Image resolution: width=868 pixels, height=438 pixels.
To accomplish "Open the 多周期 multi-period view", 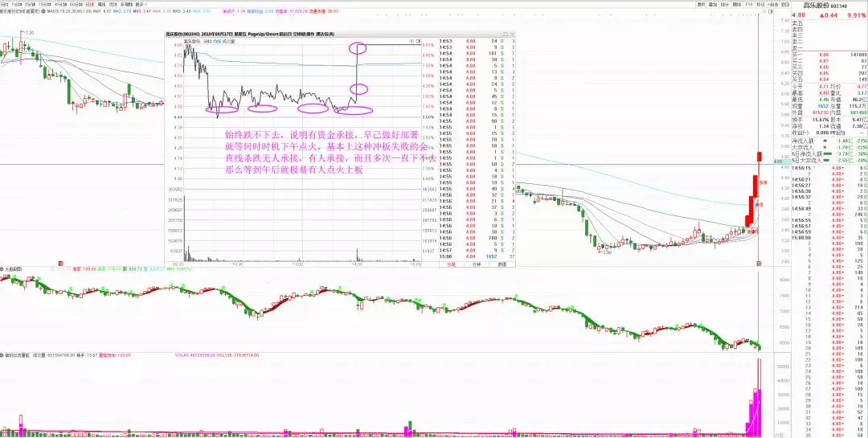I will point(126,5).
